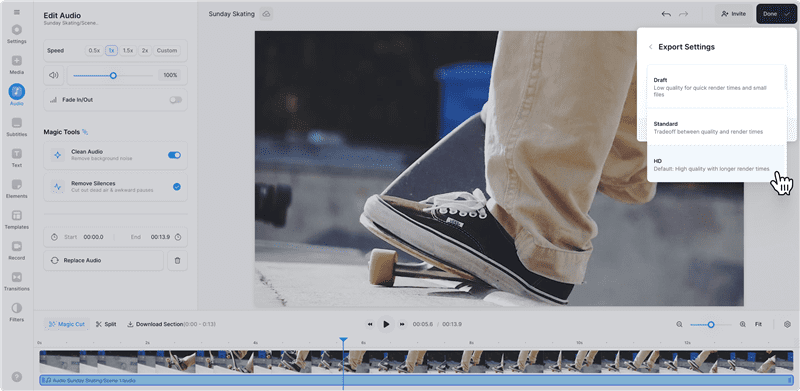Viewport: 800px width, 391px height.
Task: Choose the Draft export quality
Action: point(716,87)
